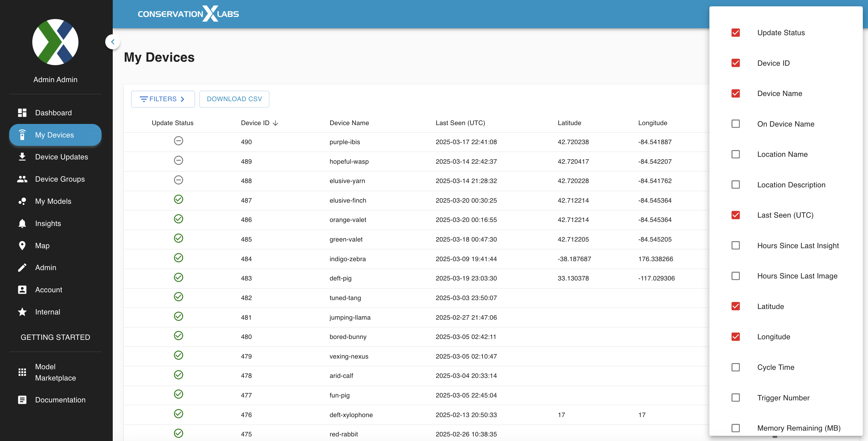Click the pending status icon for purple-ibis
The height and width of the screenshot is (441, 868).
tap(178, 141)
